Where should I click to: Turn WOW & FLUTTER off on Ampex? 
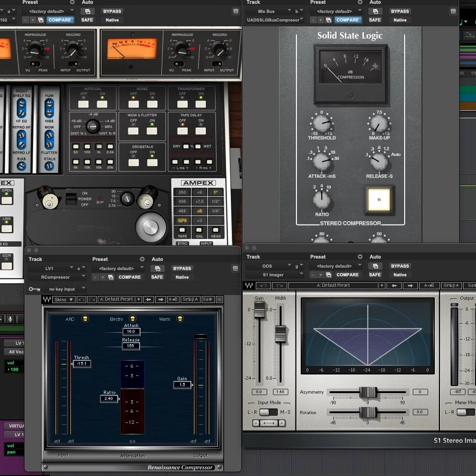tap(133, 131)
